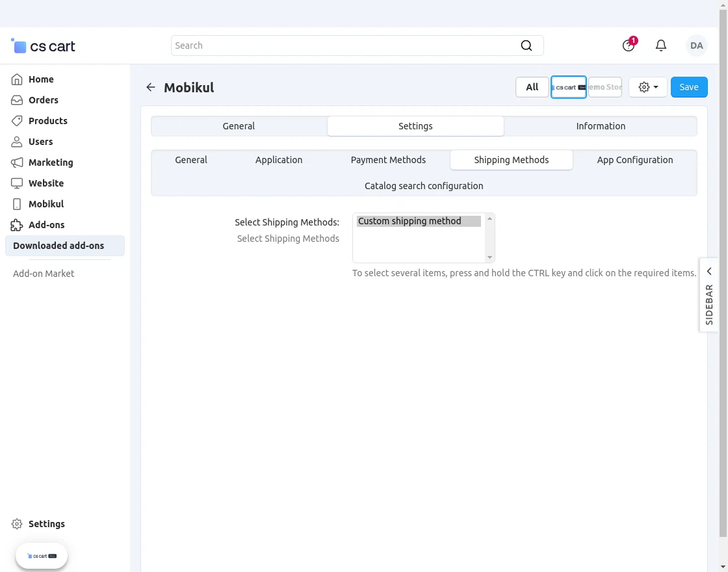The image size is (728, 572).
Task: Select the All storefronts button
Action: (532, 87)
